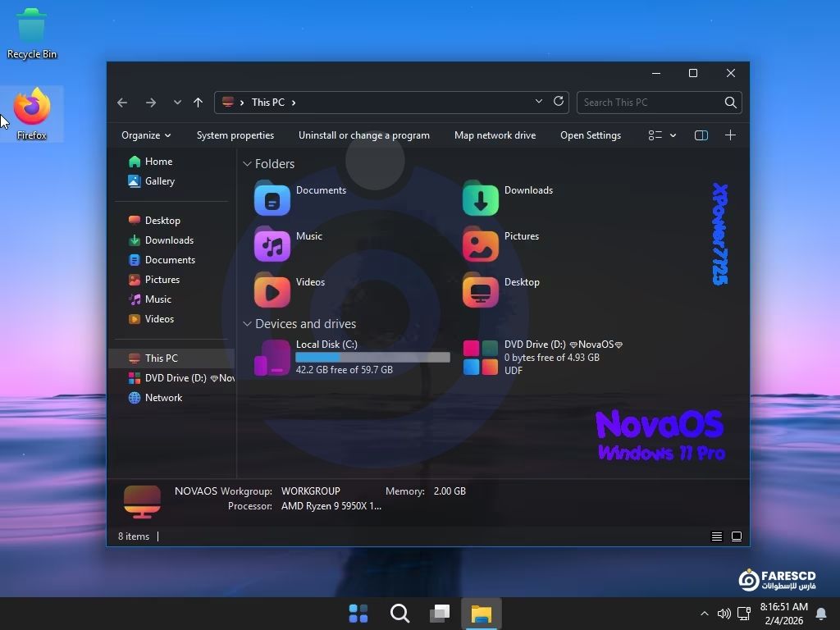Open the Organize dropdown menu

pos(145,135)
